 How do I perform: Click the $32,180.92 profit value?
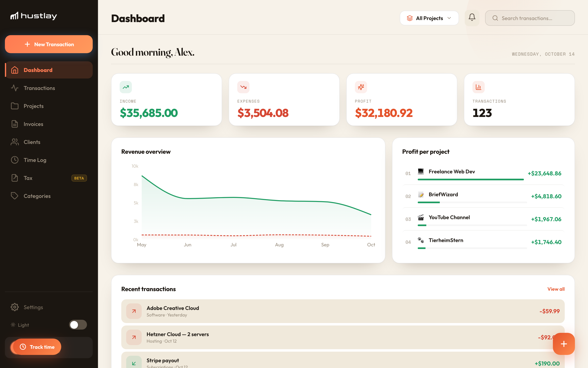click(384, 113)
